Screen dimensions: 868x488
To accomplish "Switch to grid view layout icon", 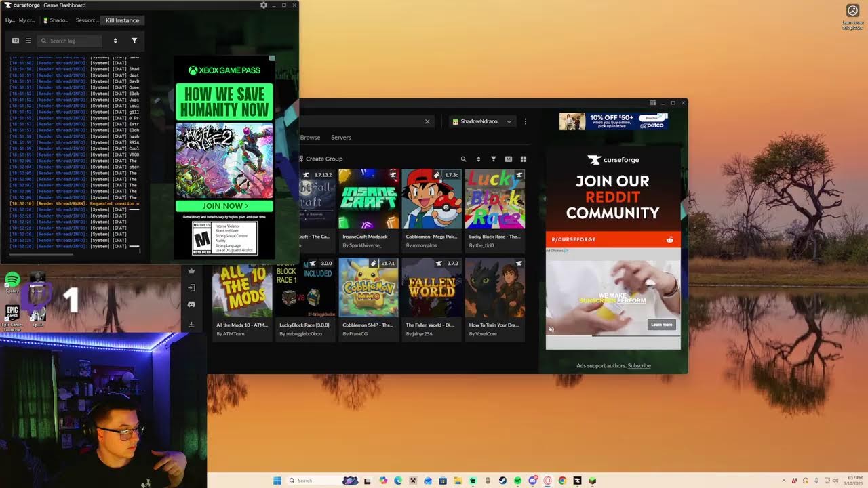I will 524,159.
